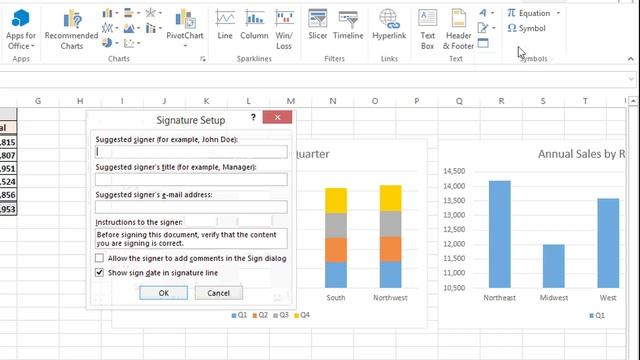Click the orange Q2 segment of Northwest bar
The width and height of the screenshot is (640, 360).
point(391,249)
